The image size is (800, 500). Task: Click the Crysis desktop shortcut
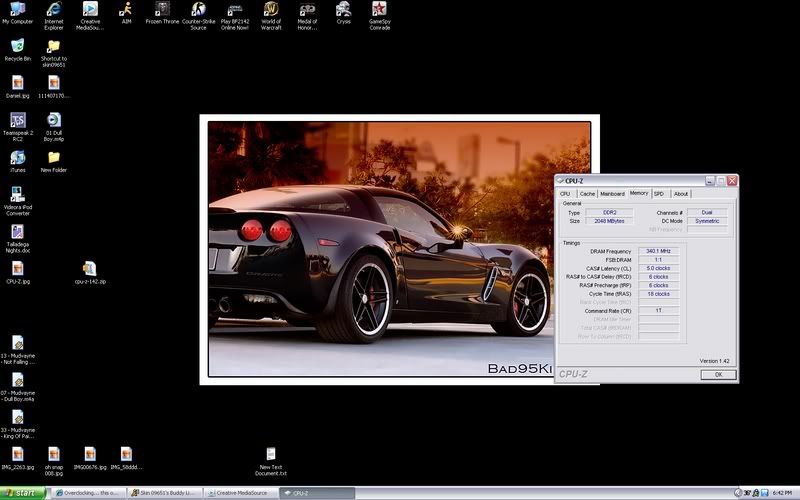coord(343,10)
